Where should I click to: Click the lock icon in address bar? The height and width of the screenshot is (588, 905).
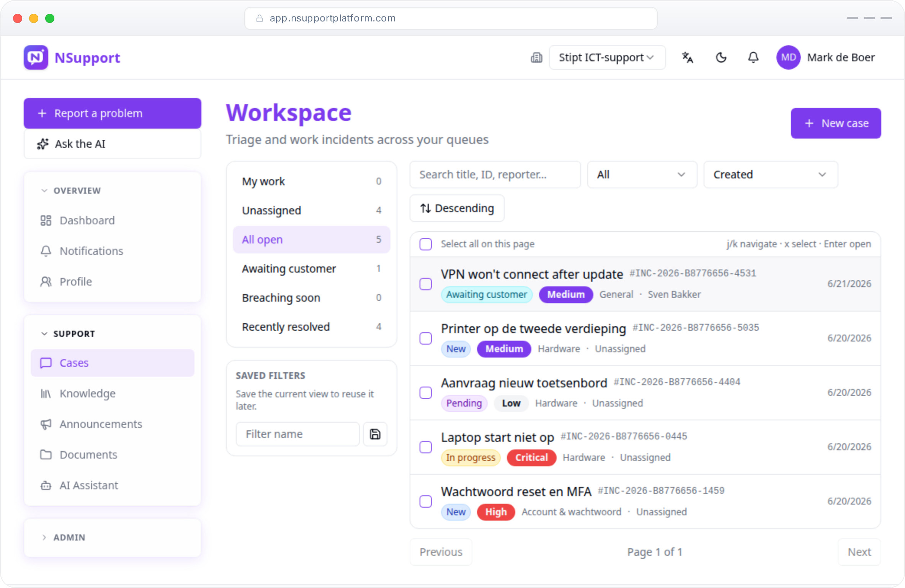tap(259, 18)
